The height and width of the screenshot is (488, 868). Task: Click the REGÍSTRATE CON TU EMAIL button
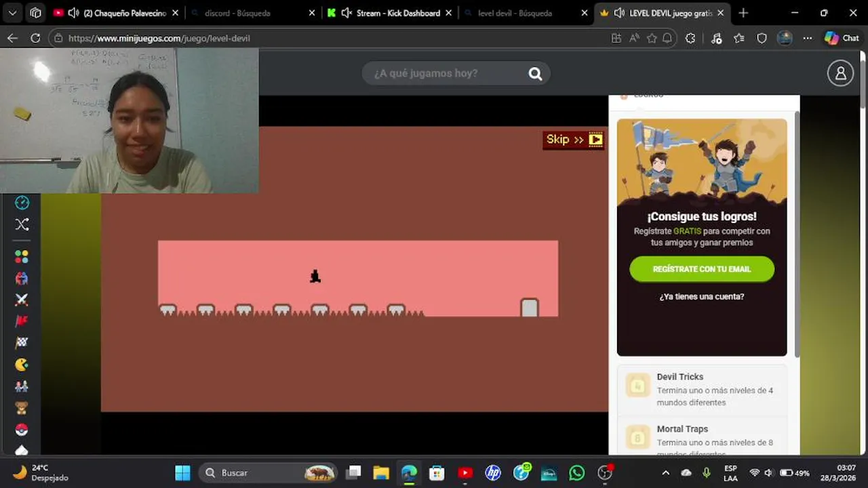pos(702,269)
